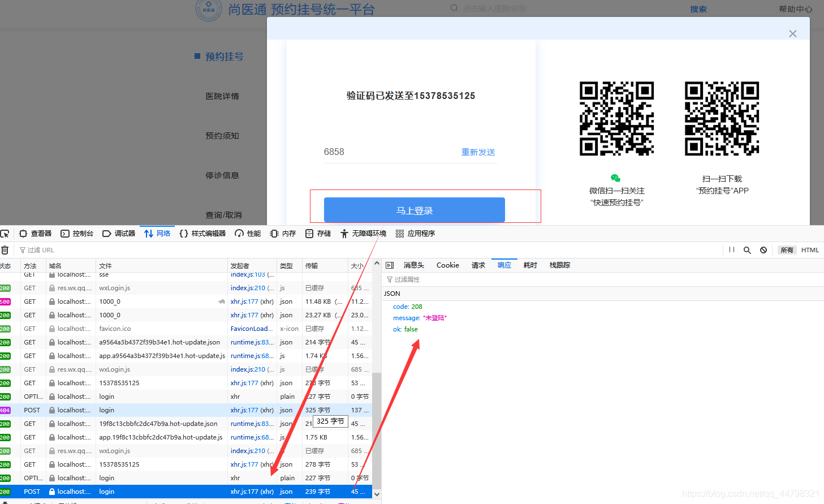
Task: Close the login dialog with X
Action: click(793, 34)
